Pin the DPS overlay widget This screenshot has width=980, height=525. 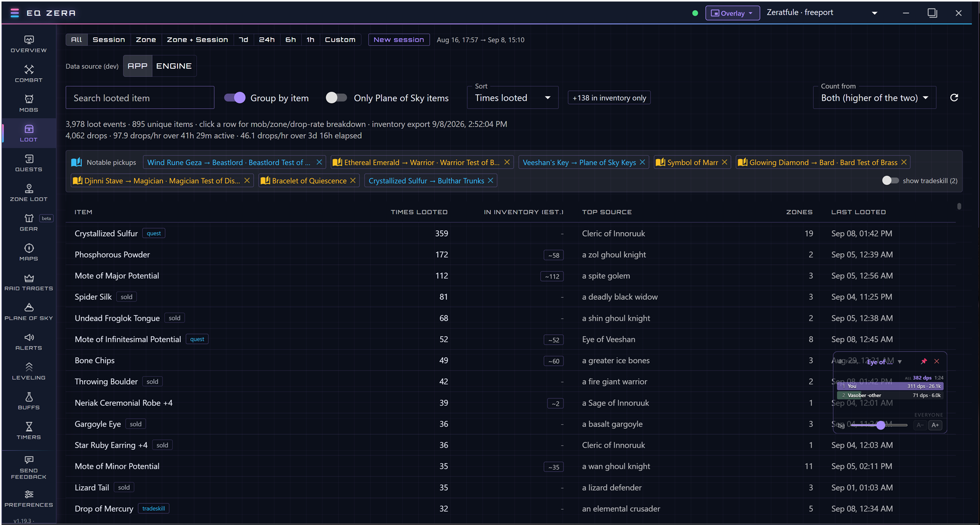923,361
